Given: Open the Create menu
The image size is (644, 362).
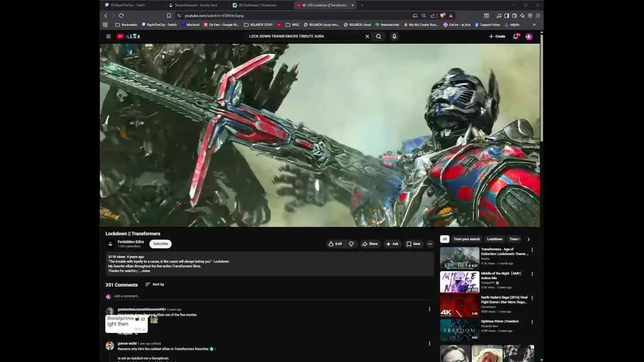Looking at the screenshot, I should pos(497,36).
